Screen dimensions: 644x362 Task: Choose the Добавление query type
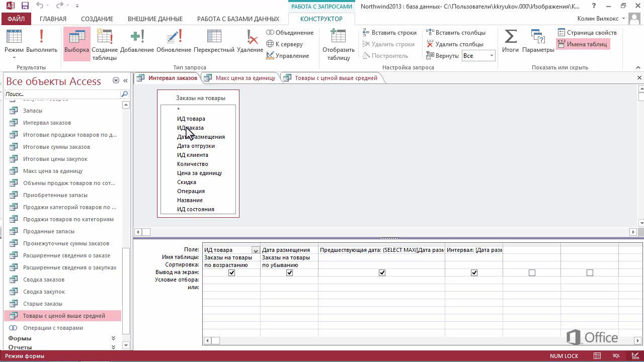(x=137, y=42)
